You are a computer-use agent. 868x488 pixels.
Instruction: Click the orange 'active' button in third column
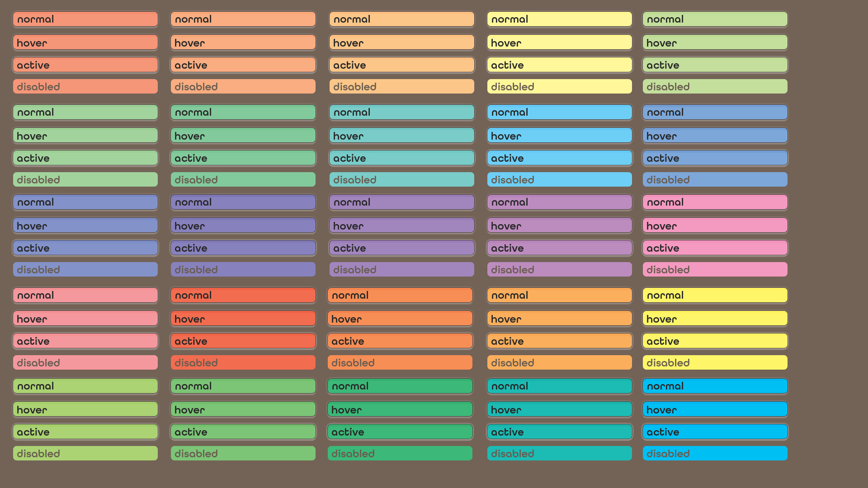(400, 341)
